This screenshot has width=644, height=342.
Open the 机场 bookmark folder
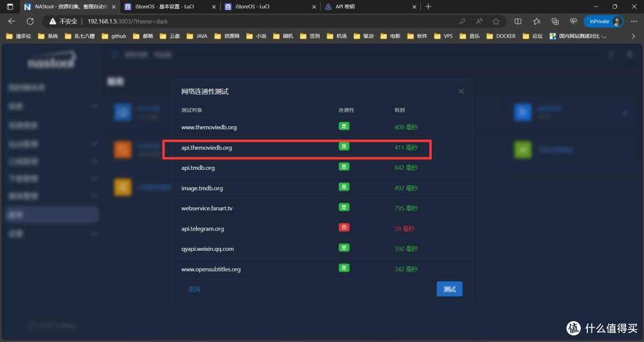pyautogui.click(x=336, y=36)
